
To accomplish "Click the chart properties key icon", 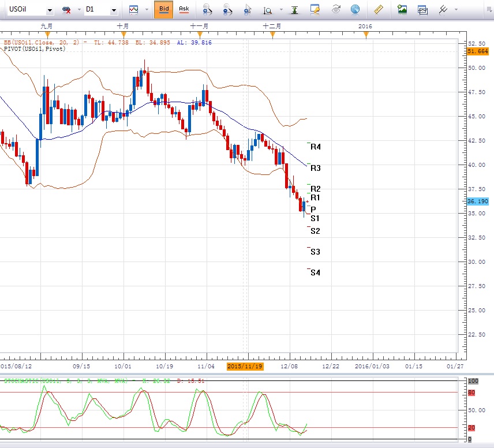I will [x=315, y=10].
